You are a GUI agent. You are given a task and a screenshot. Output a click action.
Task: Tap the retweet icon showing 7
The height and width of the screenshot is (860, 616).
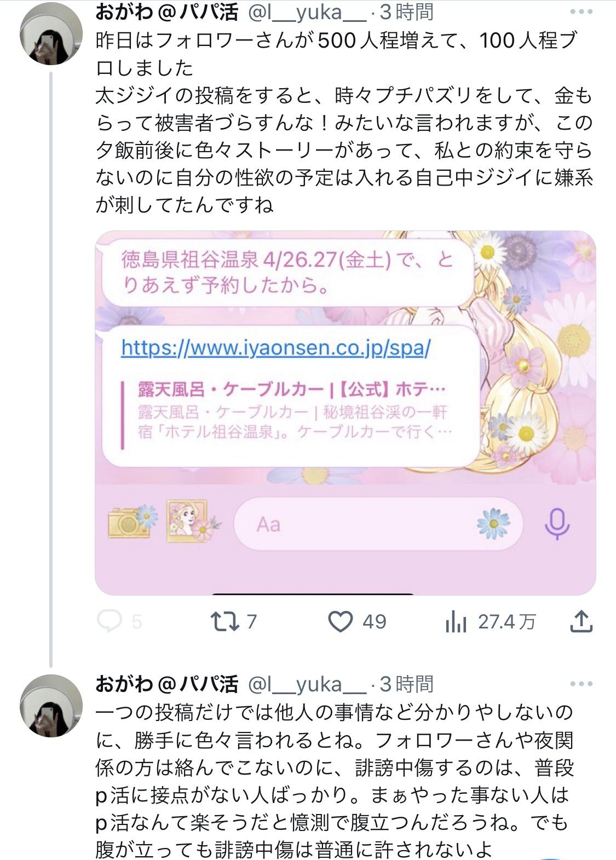point(225,621)
